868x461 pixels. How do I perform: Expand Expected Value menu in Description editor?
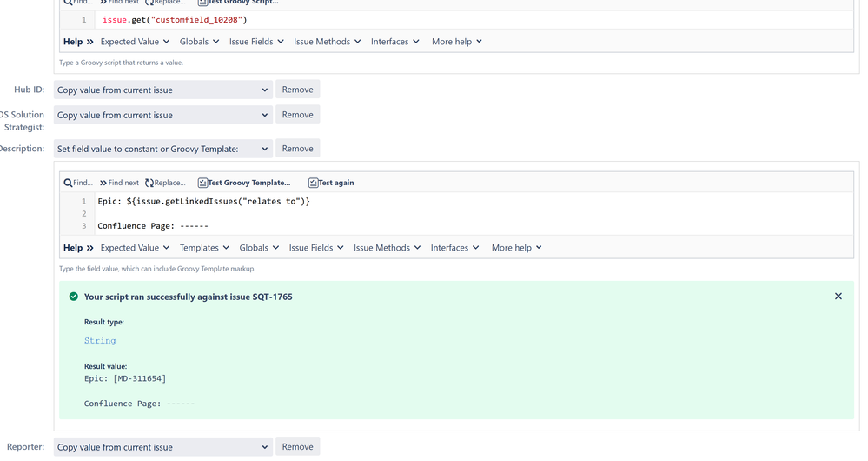[135, 248]
